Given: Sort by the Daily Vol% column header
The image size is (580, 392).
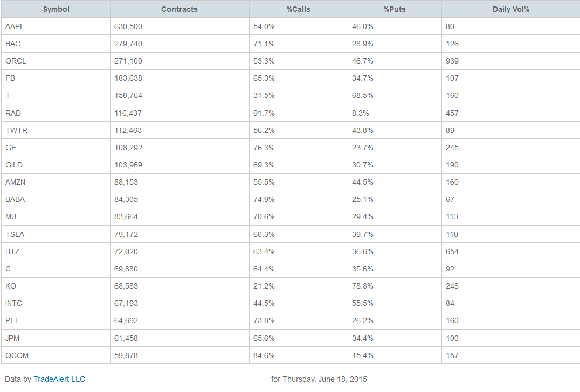Looking at the screenshot, I should click(x=510, y=9).
